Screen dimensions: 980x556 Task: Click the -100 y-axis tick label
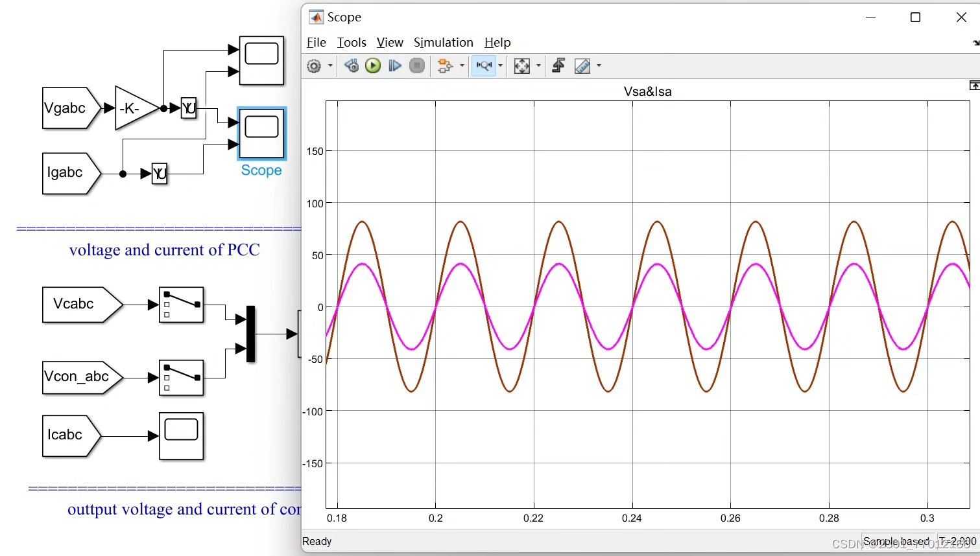point(313,412)
